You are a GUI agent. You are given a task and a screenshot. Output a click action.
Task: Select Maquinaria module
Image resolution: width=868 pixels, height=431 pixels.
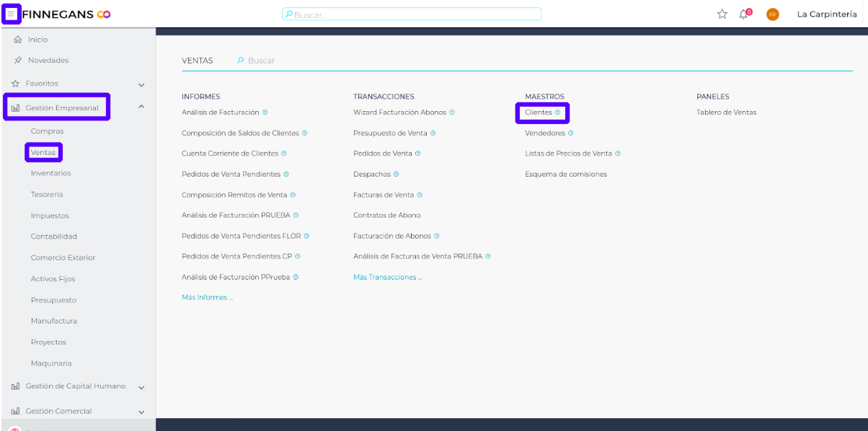(51, 363)
